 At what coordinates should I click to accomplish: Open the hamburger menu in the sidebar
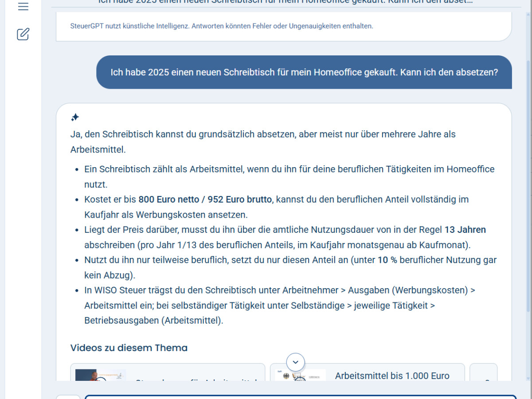coord(23,6)
